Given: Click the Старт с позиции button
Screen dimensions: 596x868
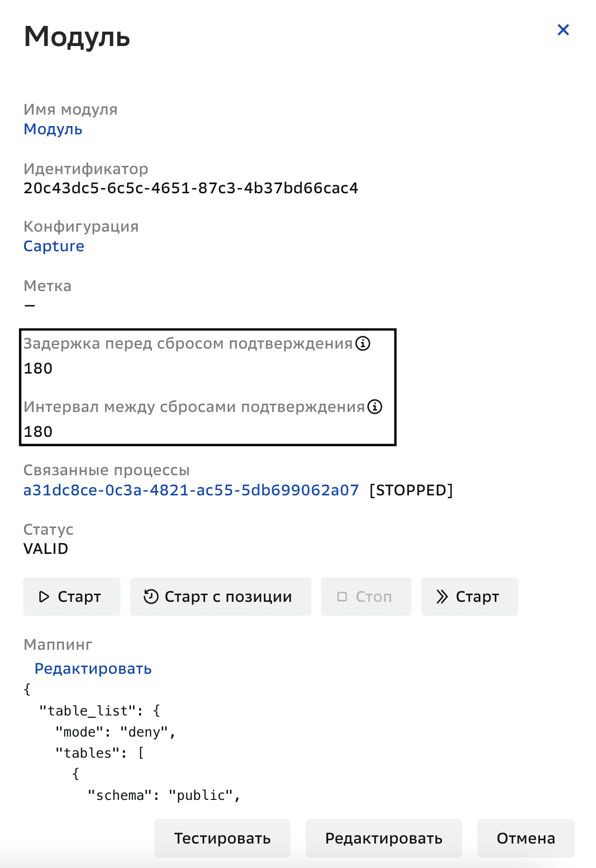Looking at the screenshot, I should point(220,597).
